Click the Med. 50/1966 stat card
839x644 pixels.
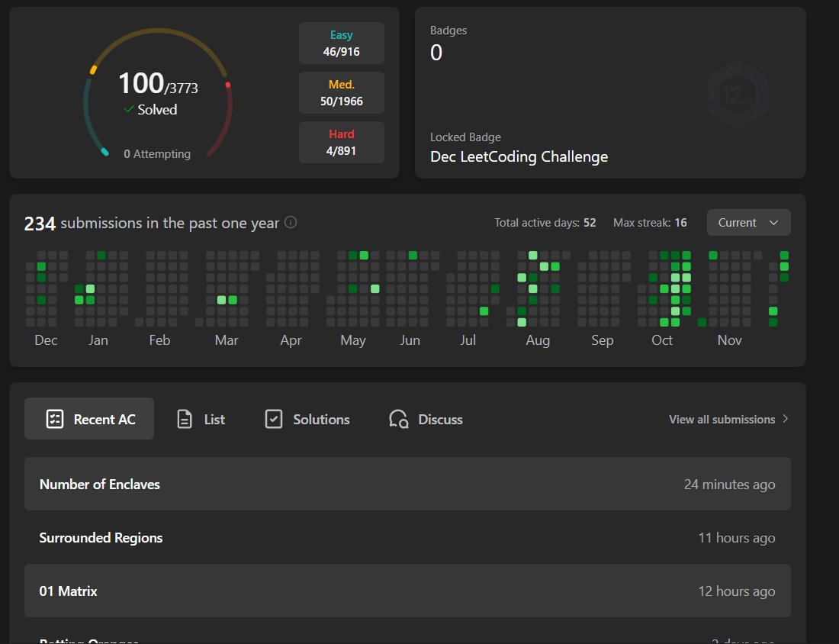click(342, 92)
